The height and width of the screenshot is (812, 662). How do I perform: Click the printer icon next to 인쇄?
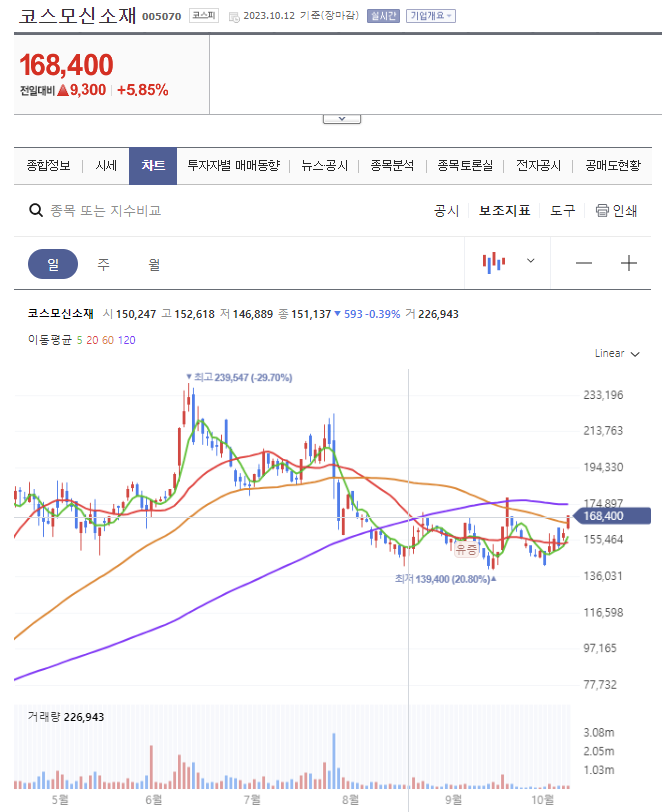click(x=602, y=210)
